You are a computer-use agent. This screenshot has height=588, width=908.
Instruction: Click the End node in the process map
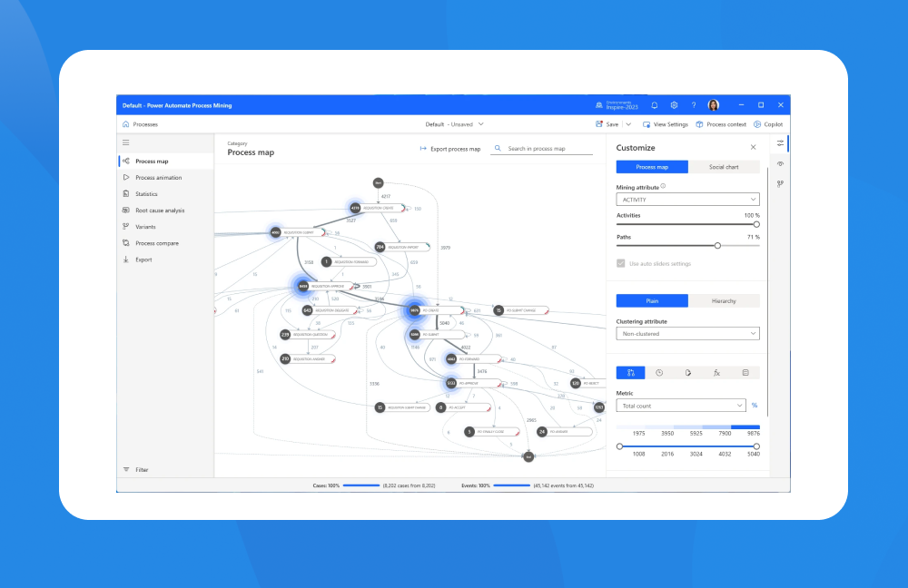pyautogui.click(x=528, y=456)
